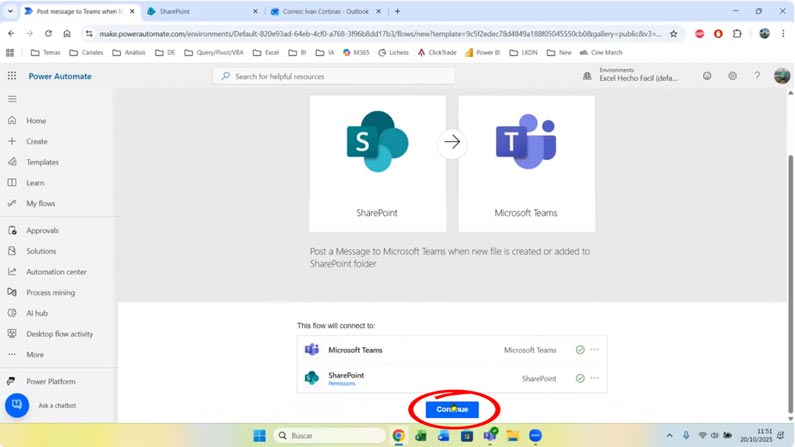
Task: Click the Automation center icon
Action: tap(12, 272)
